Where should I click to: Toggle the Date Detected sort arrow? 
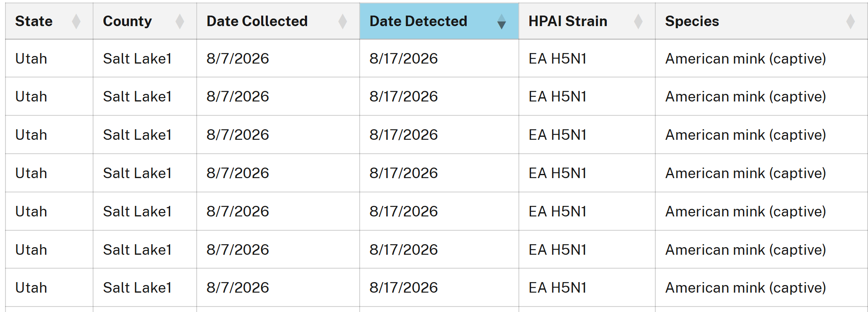(x=502, y=21)
